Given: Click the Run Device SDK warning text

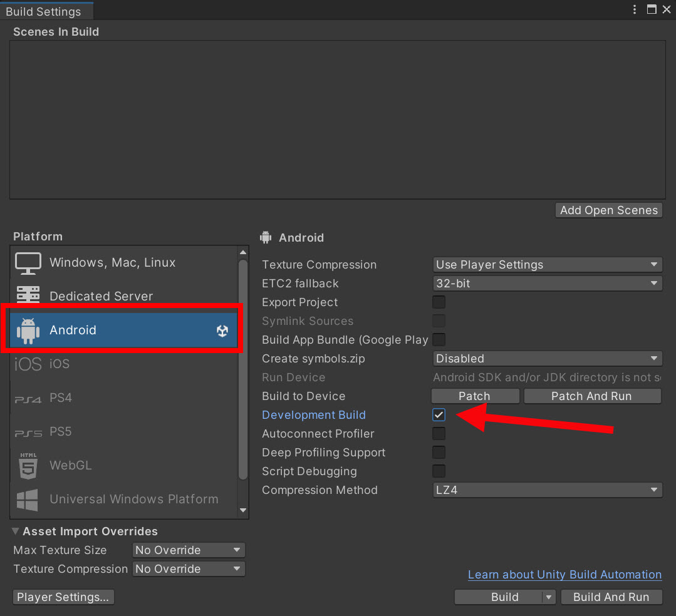Looking at the screenshot, I should 547,377.
